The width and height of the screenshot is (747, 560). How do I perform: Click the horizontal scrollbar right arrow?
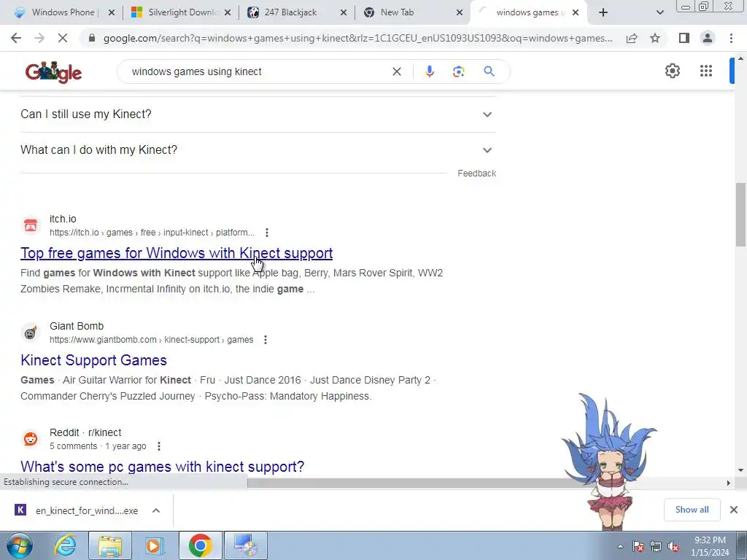[728, 483]
